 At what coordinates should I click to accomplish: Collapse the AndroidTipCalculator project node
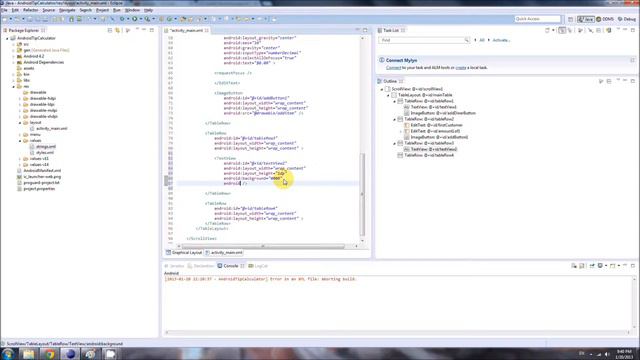(x=7, y=38)
